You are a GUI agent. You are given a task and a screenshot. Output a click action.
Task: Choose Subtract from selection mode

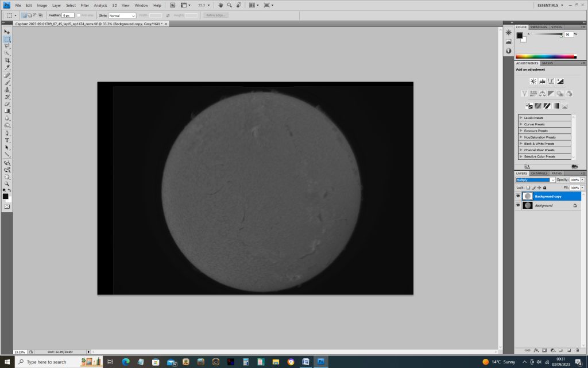pos(35,16)
